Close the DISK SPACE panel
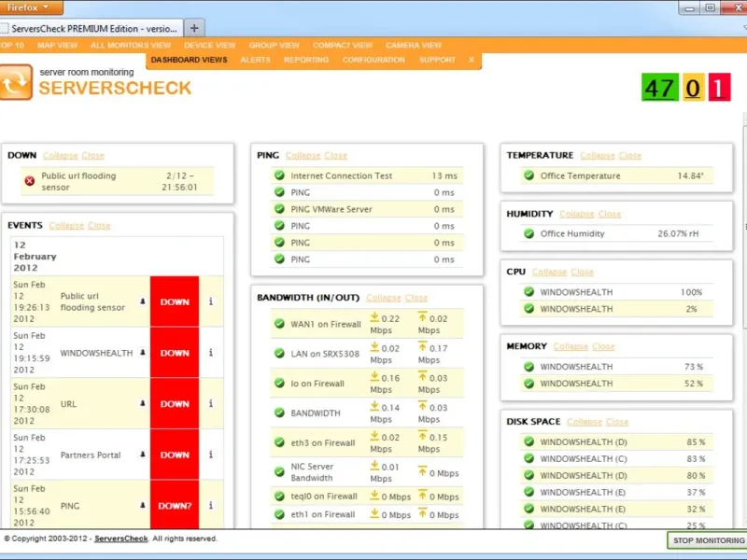This screenshot has width=747, height=560. [617, 422]
